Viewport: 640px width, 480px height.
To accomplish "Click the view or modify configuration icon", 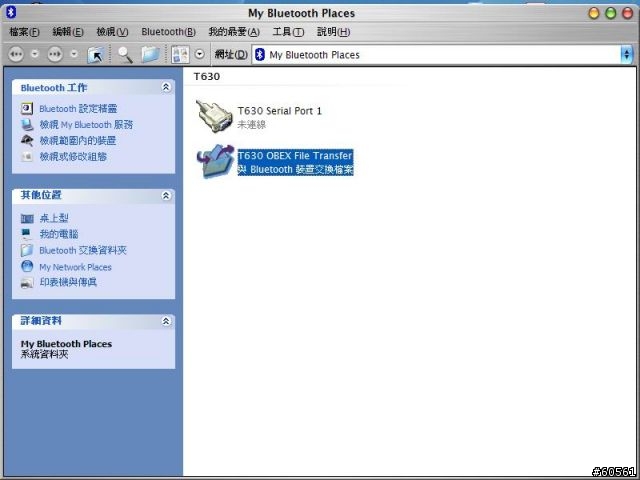I will pos(27,156).
